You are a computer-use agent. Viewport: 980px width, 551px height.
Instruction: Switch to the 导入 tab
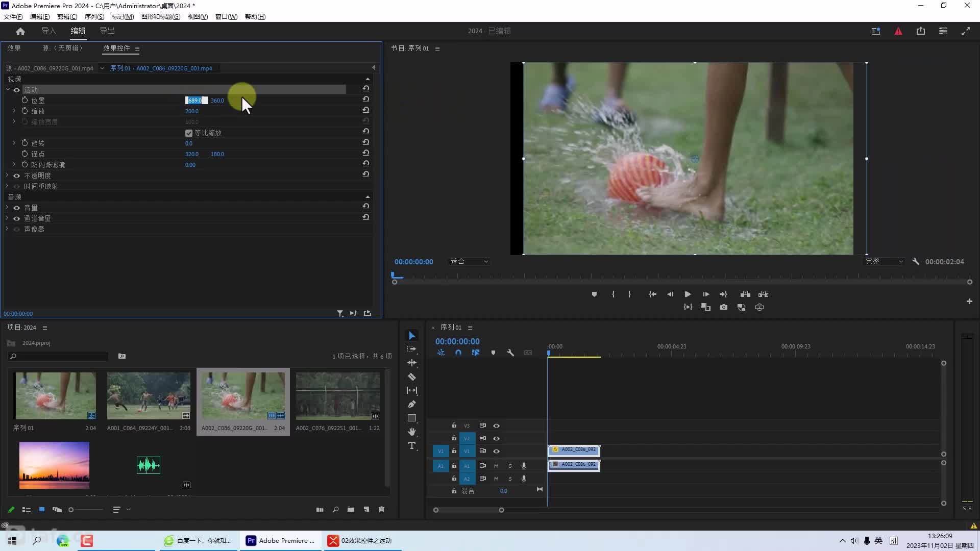click(x=48, y=31)
